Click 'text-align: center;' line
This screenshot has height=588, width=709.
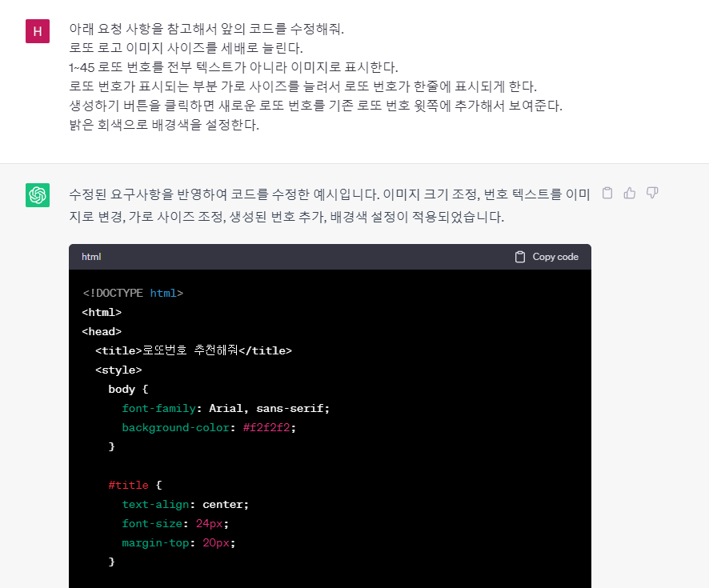pos(186,504)
